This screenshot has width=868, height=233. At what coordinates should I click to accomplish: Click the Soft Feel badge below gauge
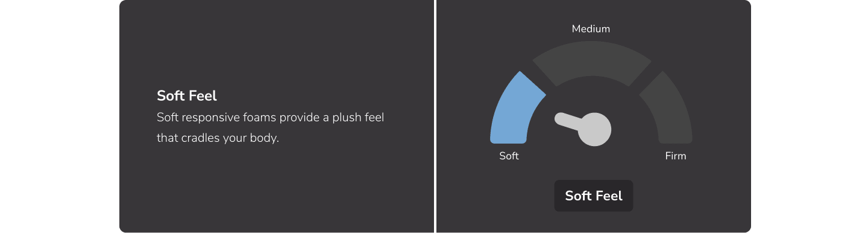[594, 196]
